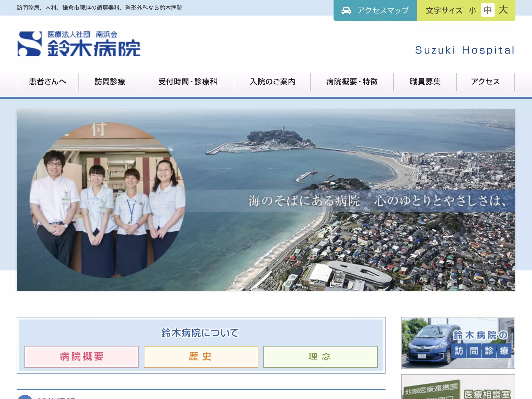Click the green 理念 button

coord(321,357)
